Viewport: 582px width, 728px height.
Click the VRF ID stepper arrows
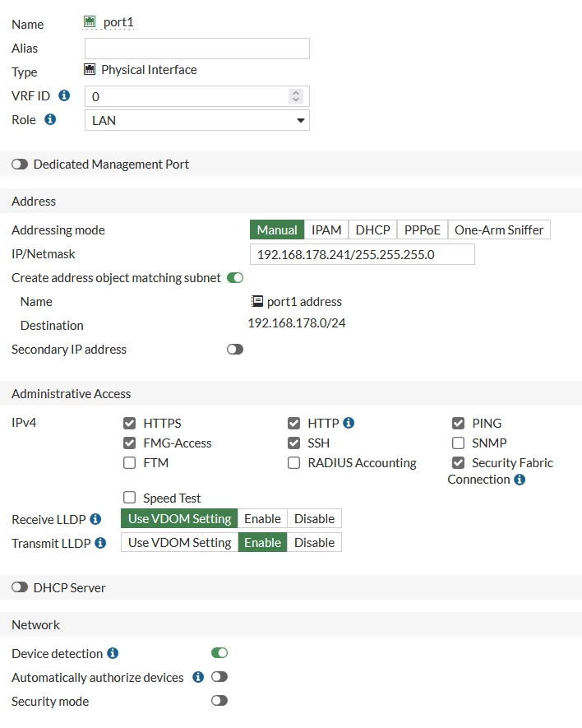tap(296, 96)
